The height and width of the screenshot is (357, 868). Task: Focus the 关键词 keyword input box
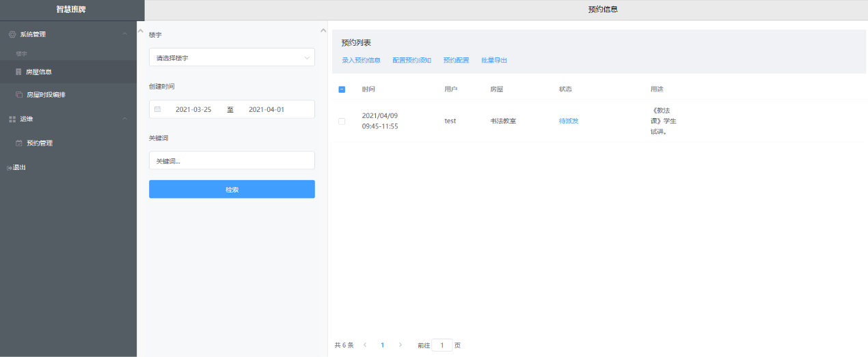tap(232, 160)
